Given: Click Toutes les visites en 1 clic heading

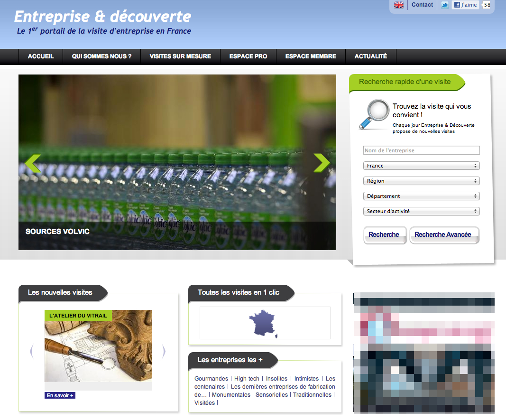Looking at the screenshot, I should 239,292.
